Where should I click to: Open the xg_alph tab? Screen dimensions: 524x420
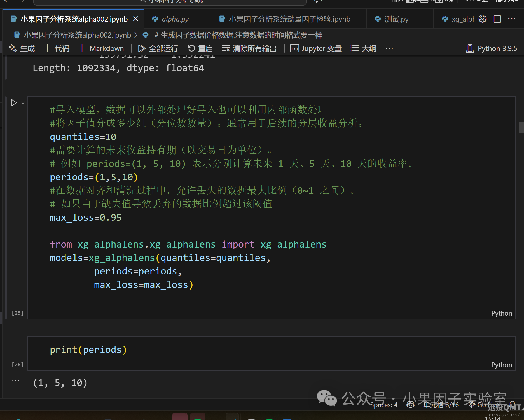pyautogui.click(x=458, y=19)
